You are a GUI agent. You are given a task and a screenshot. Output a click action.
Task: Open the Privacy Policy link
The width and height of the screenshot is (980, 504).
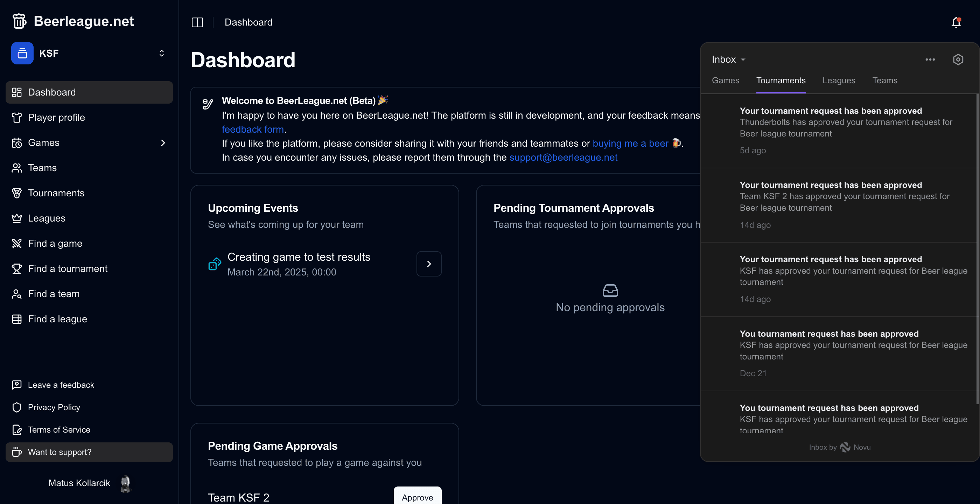pos(89,407)
